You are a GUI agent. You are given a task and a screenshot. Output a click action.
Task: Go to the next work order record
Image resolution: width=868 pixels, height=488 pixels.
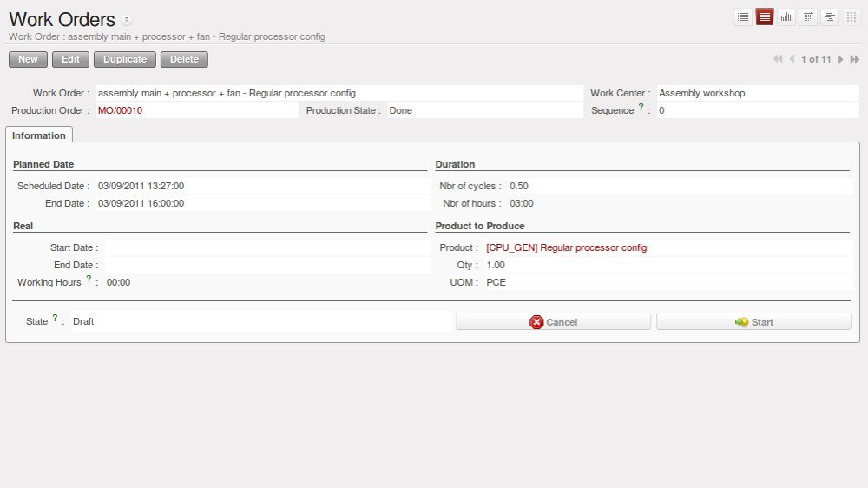click(x=841, y=59)
